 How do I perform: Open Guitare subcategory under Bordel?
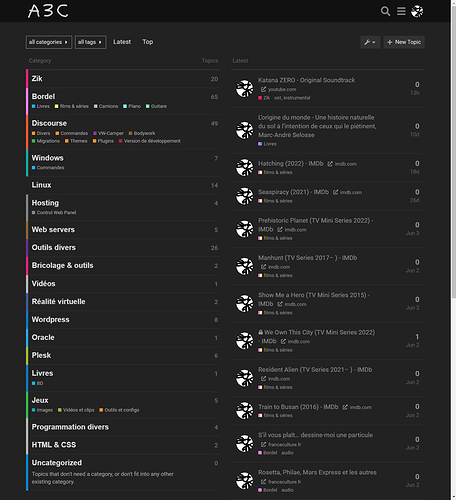[x=156, y=106]
